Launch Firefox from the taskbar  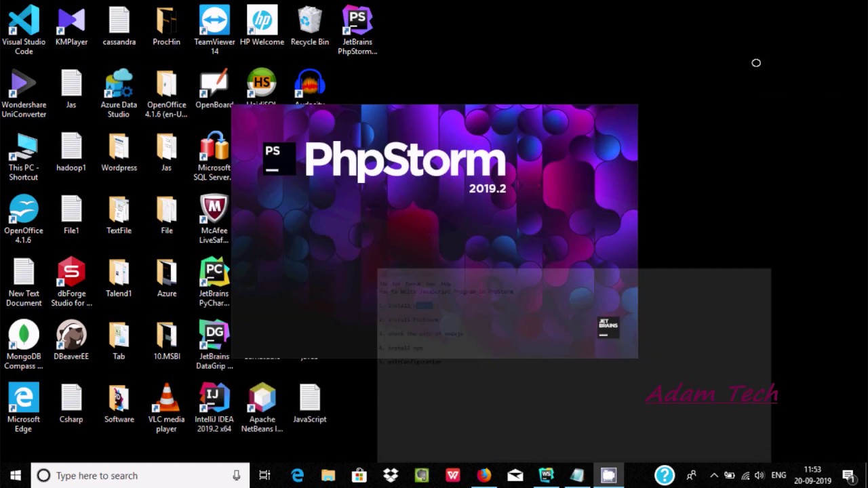(484, 475)
